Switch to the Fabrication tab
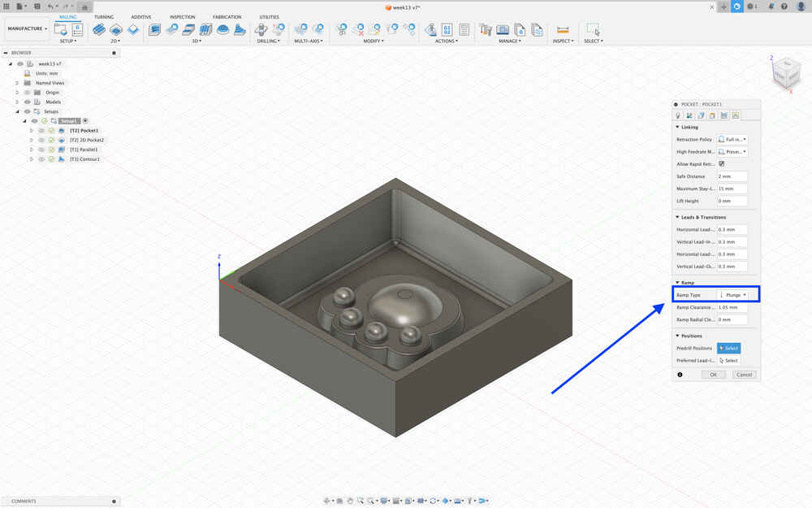812x508 pixels. coord(227,17)
